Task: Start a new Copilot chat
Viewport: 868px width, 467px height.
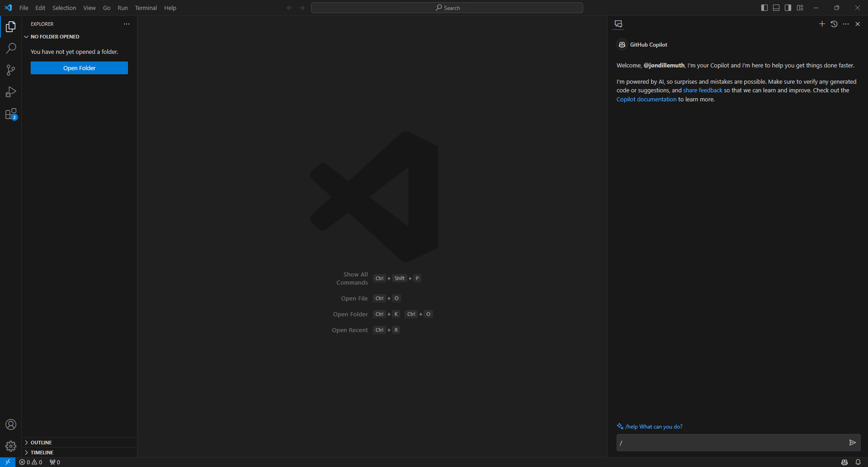Action: (822, 24)
